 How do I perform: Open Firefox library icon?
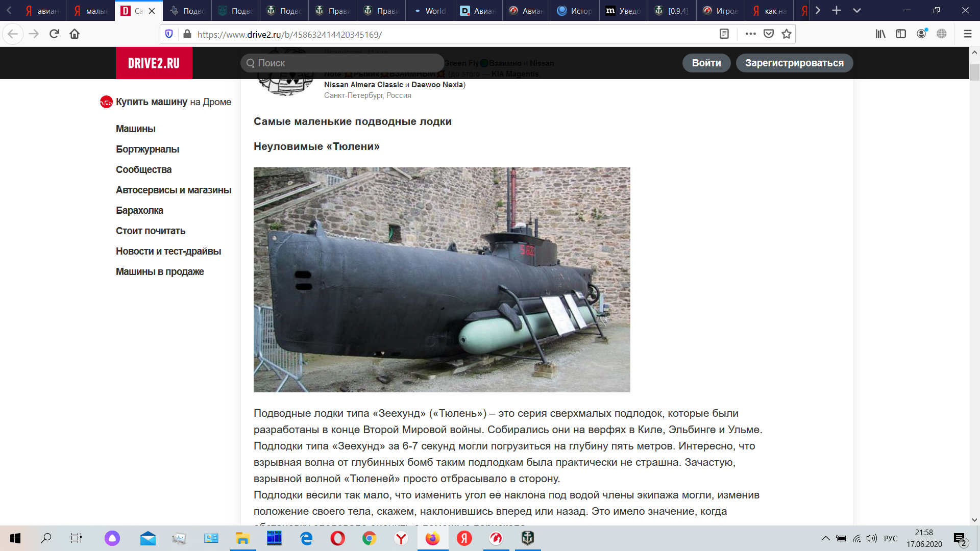coord(880,34)
